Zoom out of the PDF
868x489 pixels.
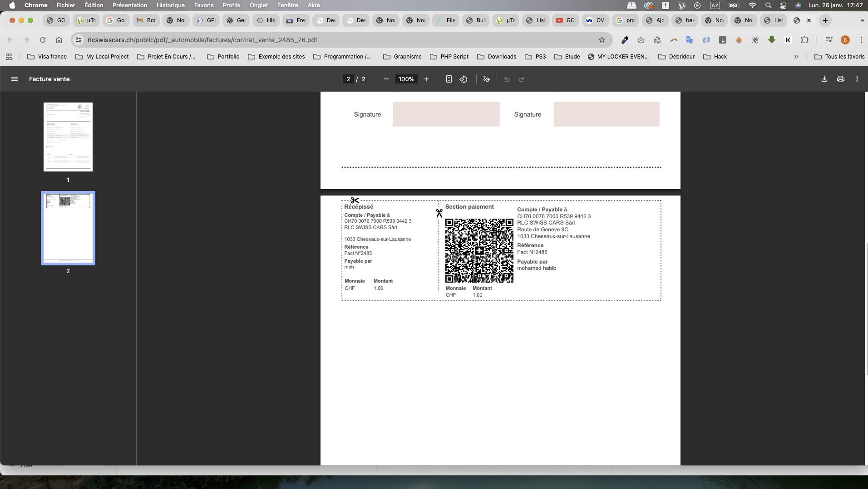coord(386,79)
